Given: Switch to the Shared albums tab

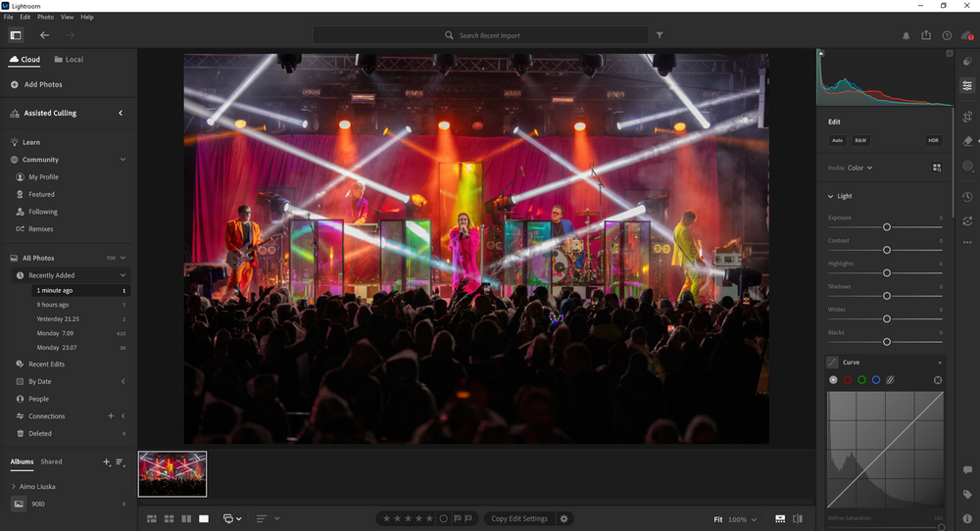Looking at the screenshot, I should [51, 461].
